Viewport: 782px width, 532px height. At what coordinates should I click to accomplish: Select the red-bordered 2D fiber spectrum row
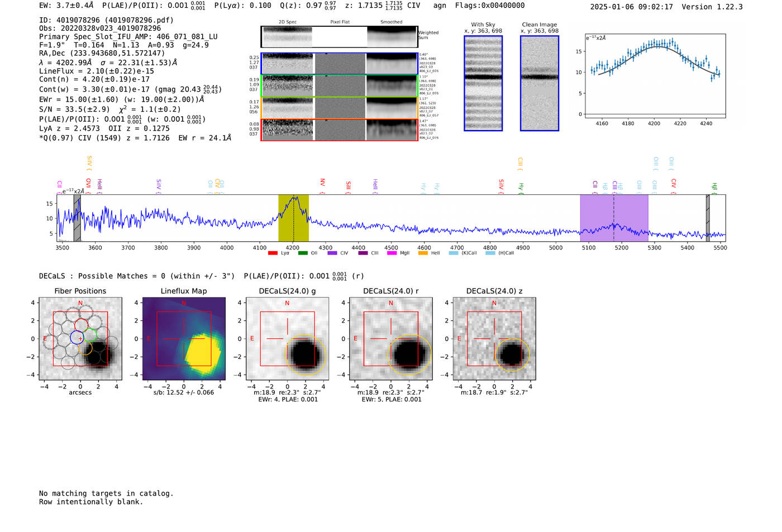[x=339, y=130]
